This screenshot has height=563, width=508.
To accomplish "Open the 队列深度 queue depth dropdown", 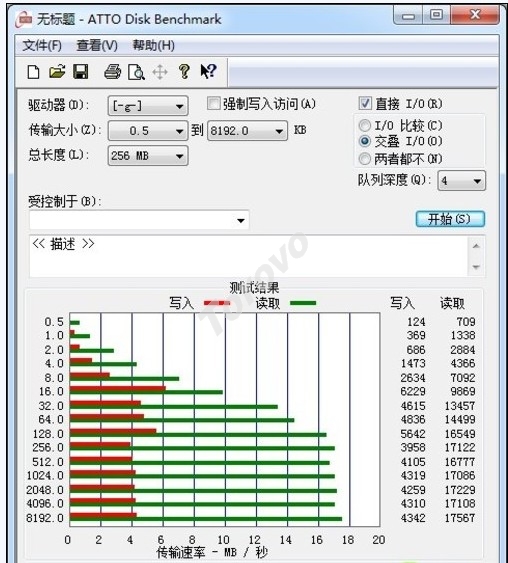I will (x=462, y=181).
